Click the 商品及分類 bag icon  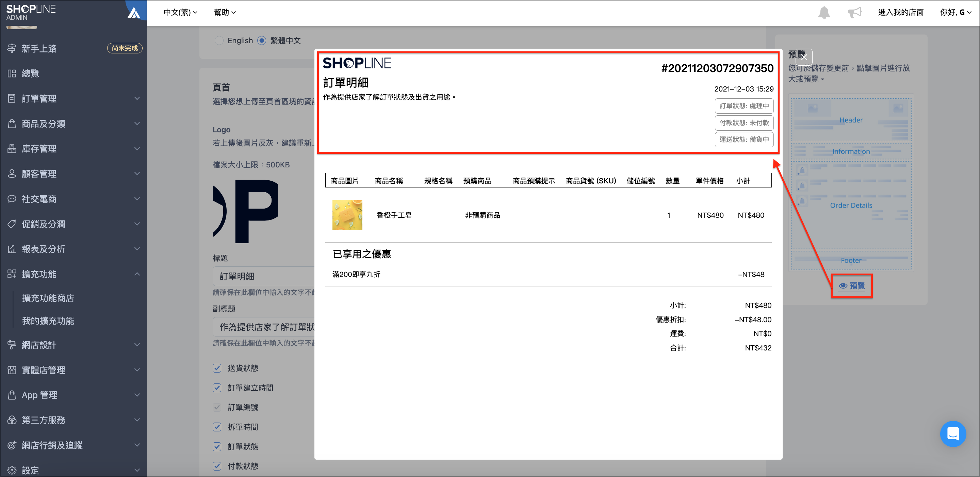tap(12, 124)
